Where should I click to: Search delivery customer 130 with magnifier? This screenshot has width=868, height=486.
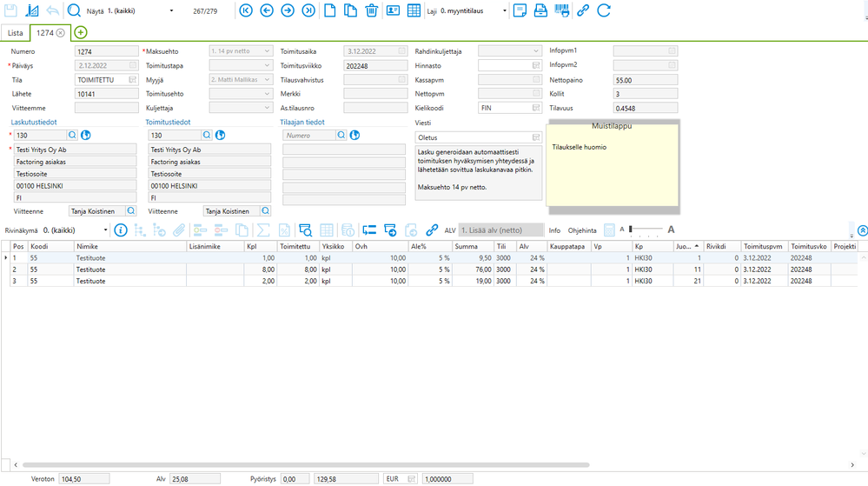pos(207,136)
